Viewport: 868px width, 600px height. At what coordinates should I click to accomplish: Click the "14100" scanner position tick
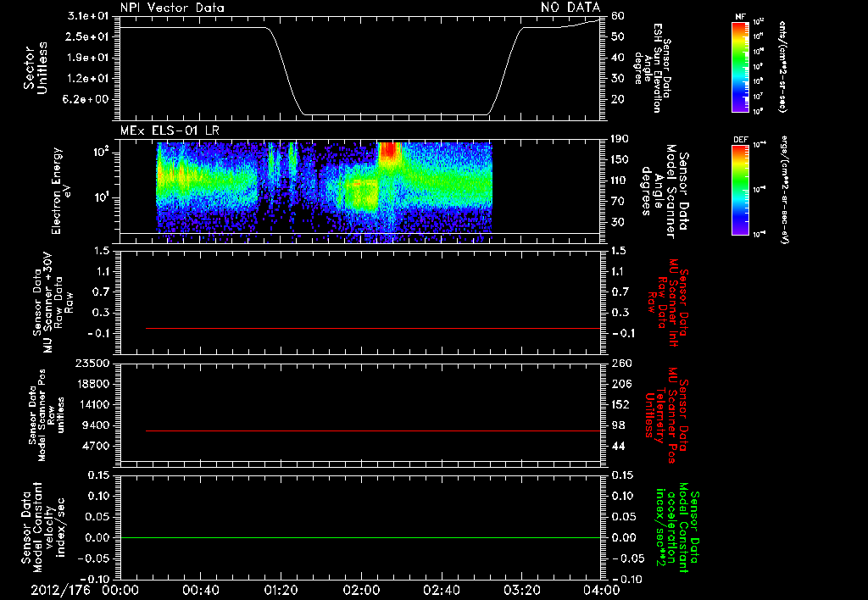tap(92, 404)
